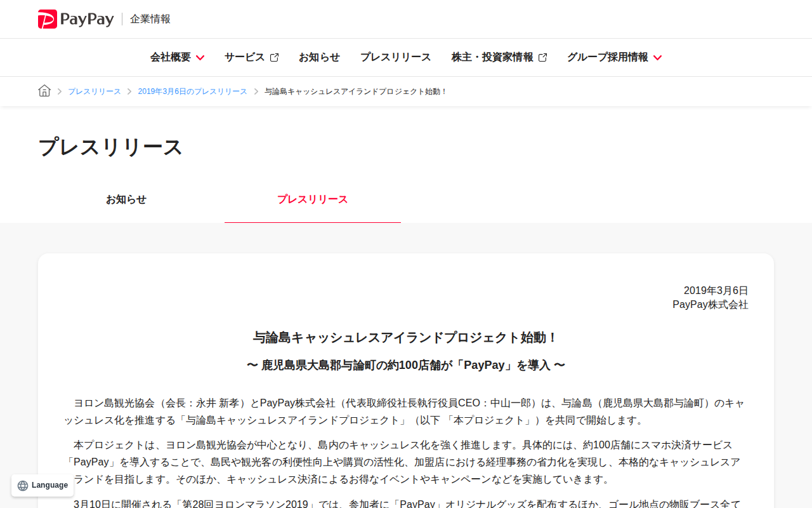Go to お知らせ in top navigation
This screenshot has width=812, height=508.
coord(319,57)
